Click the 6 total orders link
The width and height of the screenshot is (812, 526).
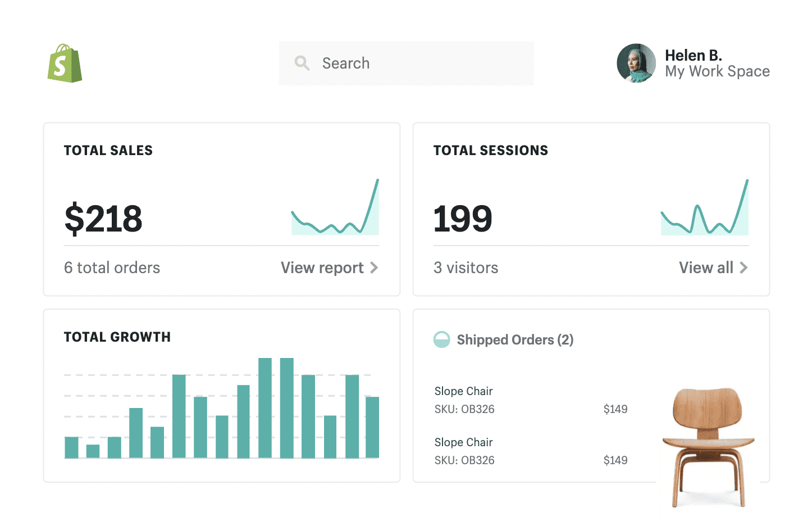pyautogui.click(x=112, y=267)
